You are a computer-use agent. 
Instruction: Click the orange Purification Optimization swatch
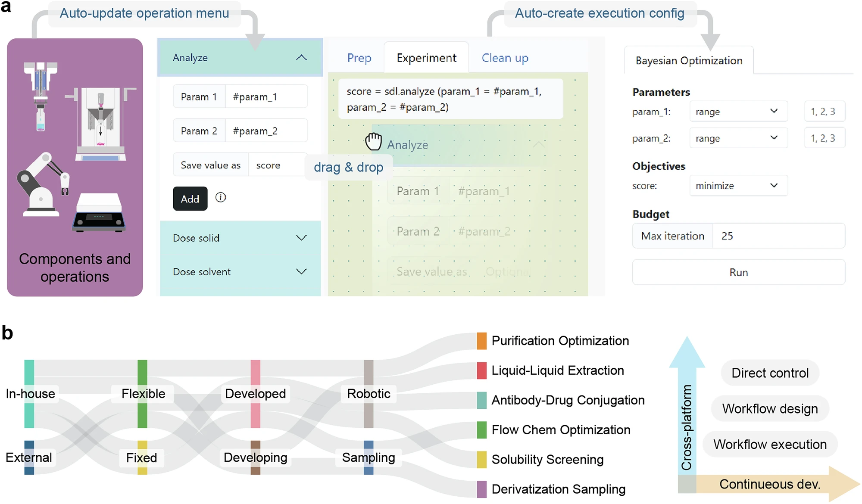[482, 341]
